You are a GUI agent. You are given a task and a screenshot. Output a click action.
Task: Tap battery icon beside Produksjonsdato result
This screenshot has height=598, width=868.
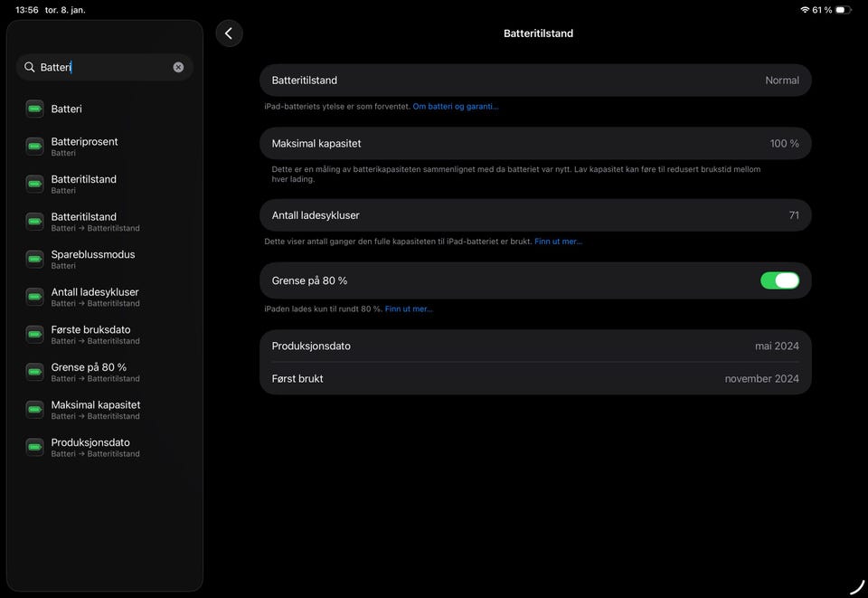coord(34,447)
